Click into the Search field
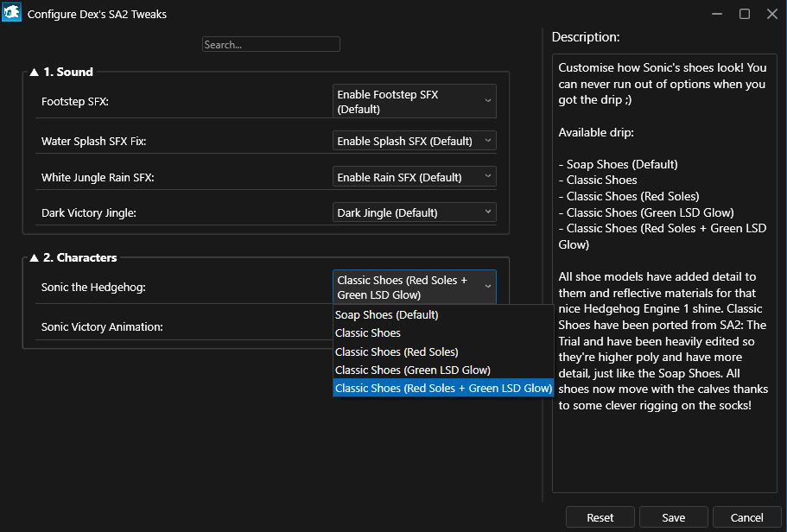 (271, 44)
